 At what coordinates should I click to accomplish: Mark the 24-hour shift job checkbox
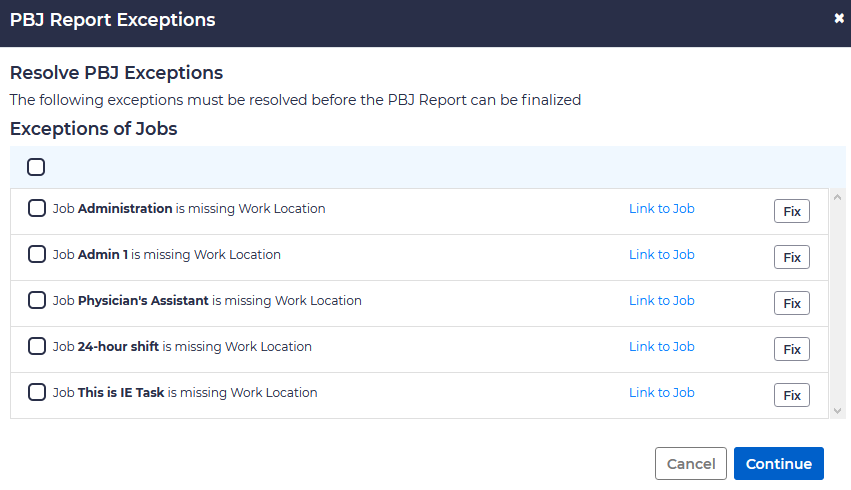pyautogui.click(x=37, y=347)
